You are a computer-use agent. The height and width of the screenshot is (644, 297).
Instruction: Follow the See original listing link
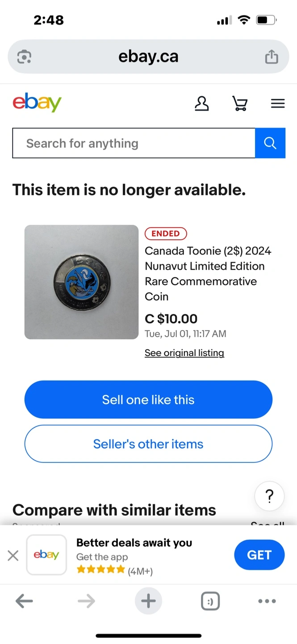(184, 353)
